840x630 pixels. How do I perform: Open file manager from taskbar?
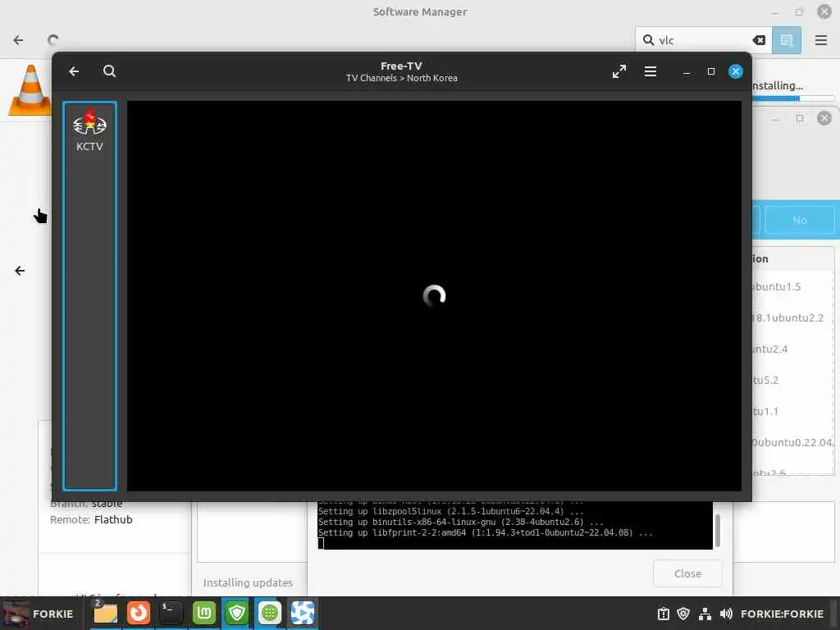[x=105, y=614]
